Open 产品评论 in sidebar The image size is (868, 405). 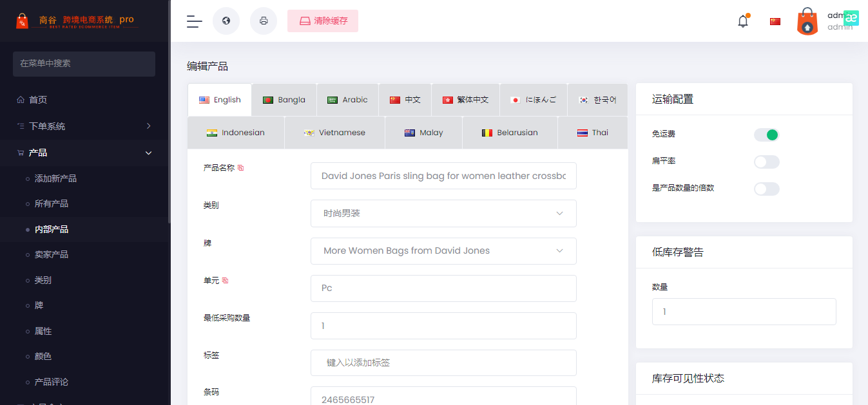52,382
